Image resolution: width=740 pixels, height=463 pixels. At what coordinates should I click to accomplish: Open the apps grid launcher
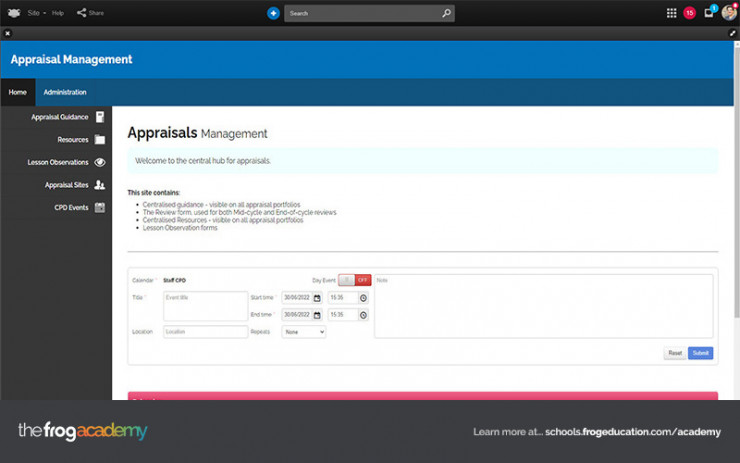pyautogui.click(x=671, y=13)
